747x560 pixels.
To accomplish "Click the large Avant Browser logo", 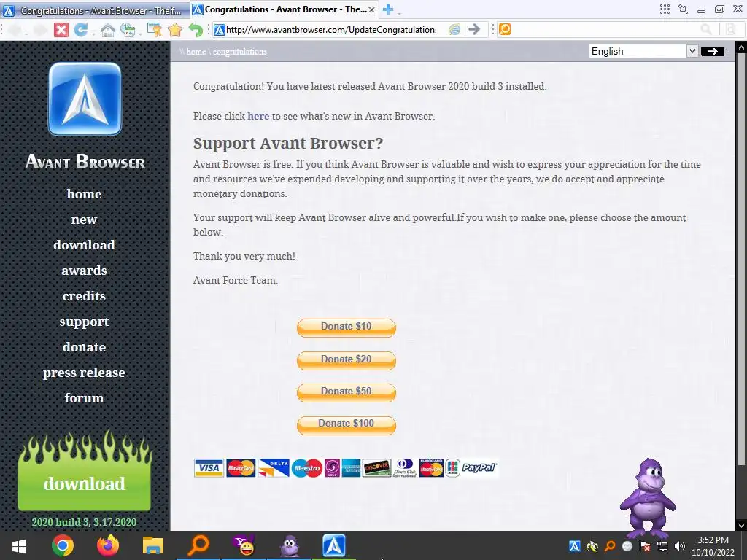I will click(85, 99).
